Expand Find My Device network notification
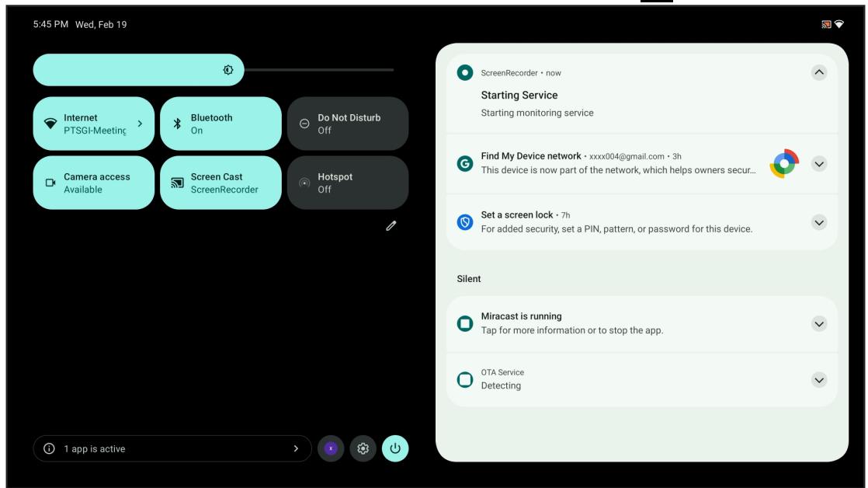The height and width of the screenshot is (488, 868). click(819, 164)
